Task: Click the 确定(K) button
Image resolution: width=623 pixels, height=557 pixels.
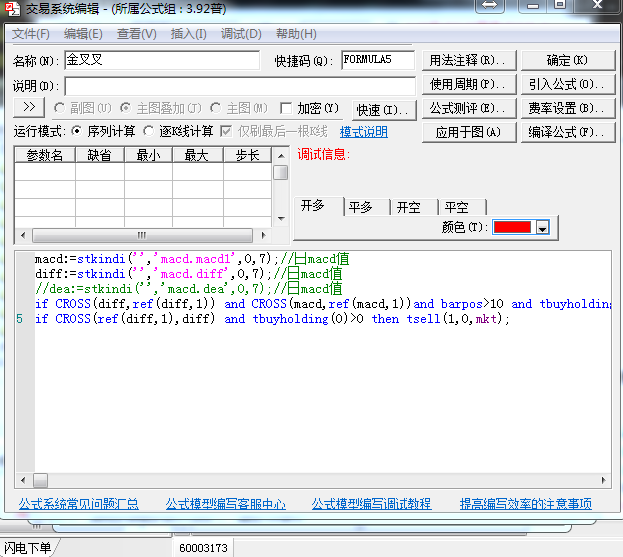Action: tap(567, 60)
